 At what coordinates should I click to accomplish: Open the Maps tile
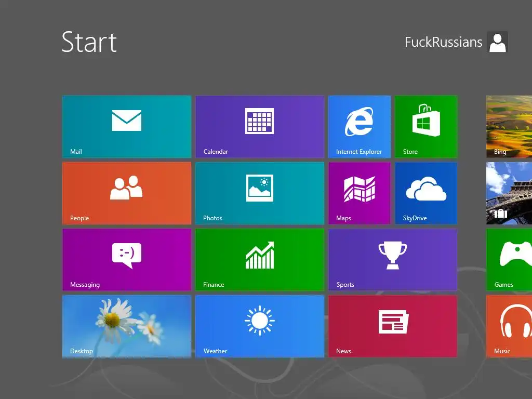pyautogui.click(x=360, y=193)
